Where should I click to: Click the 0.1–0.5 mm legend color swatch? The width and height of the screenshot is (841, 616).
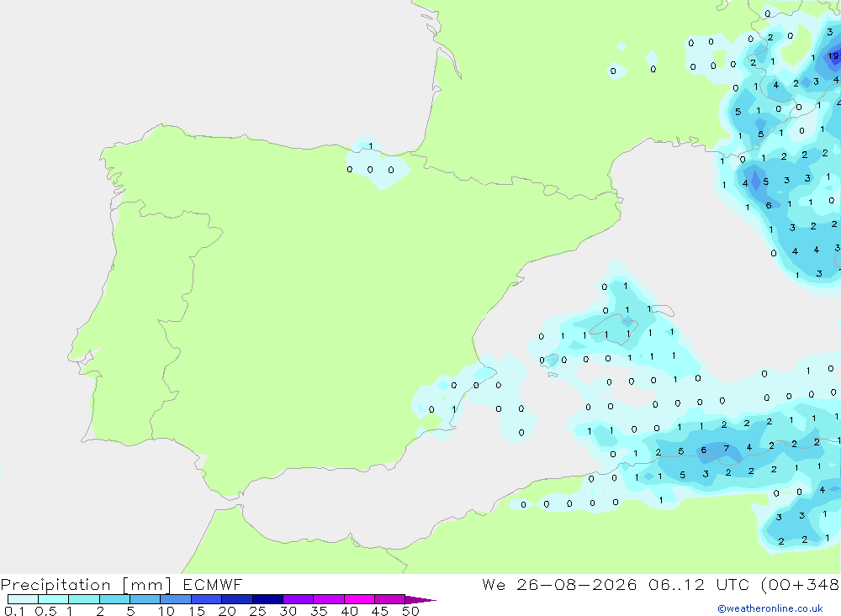pyautogui.click(x=23, y=599)
